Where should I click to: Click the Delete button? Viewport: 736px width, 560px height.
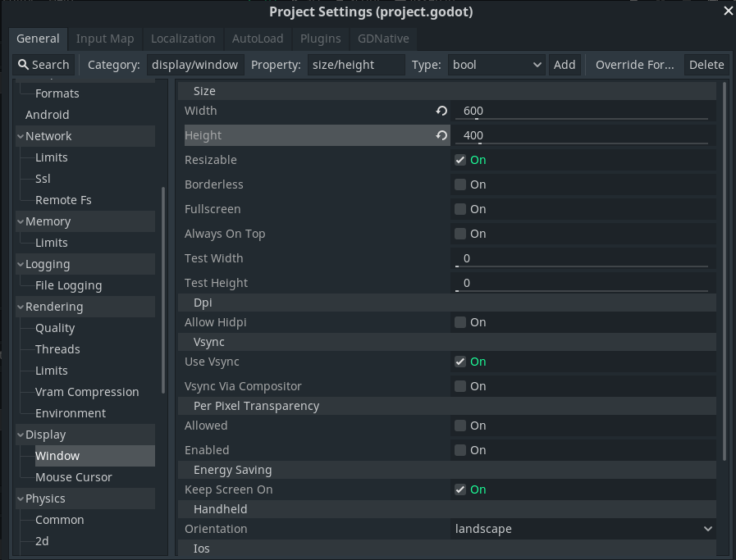pos(706,64)
